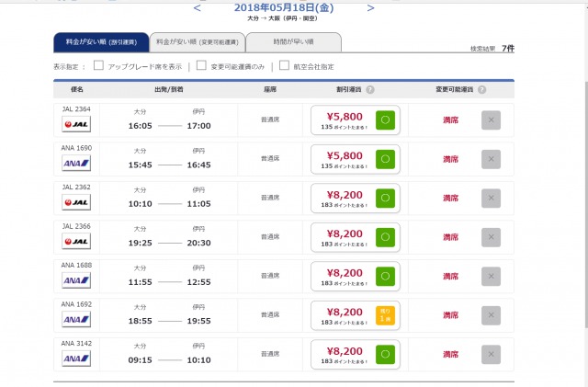Select green available icon for ANA 3142

[x=385, y=354]
